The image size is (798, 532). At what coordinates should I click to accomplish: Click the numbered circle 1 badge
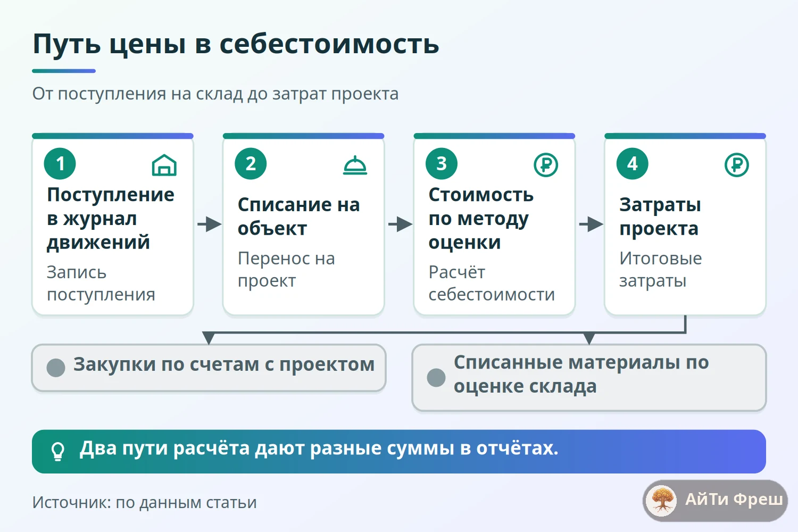coord(60,164)
